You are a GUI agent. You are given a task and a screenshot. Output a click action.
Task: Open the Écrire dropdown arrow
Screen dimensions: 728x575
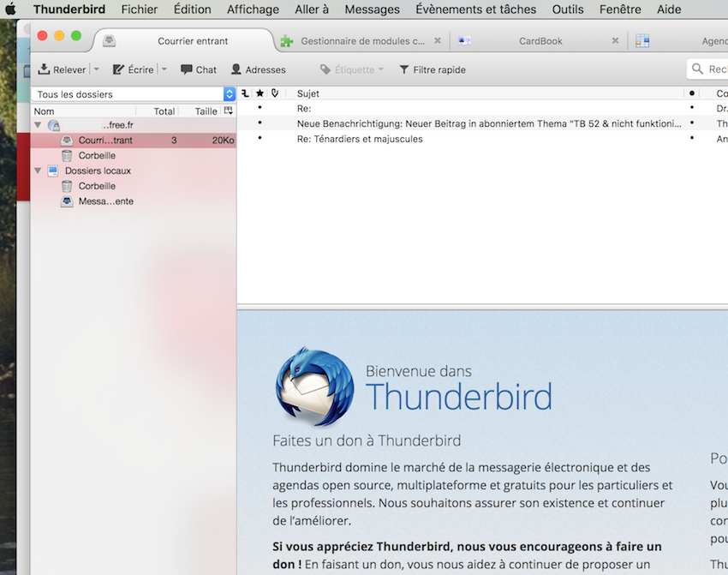tap(164, 69)
